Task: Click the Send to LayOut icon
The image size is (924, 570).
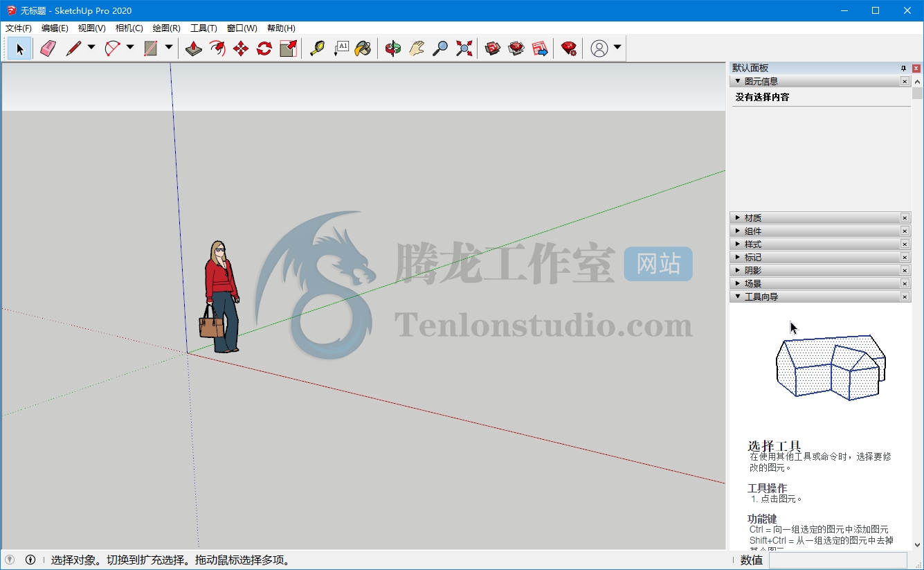Action: point(540,48)
